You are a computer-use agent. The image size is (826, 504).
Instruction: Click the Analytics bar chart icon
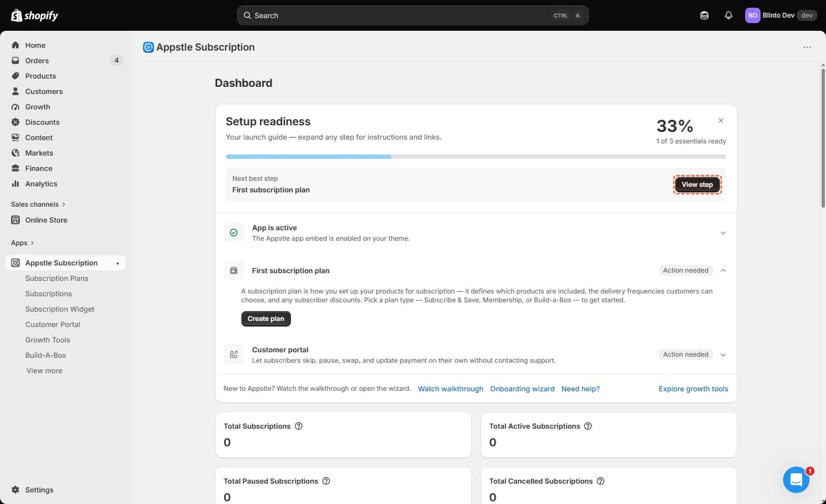15,184
